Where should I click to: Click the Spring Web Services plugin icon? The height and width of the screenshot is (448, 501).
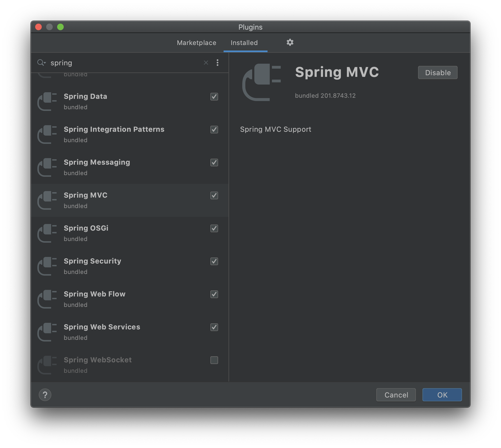point(47,332)
